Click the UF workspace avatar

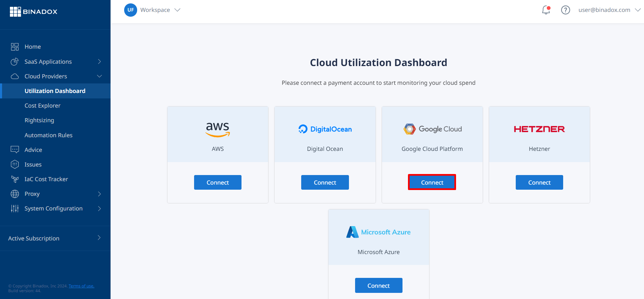131,10
